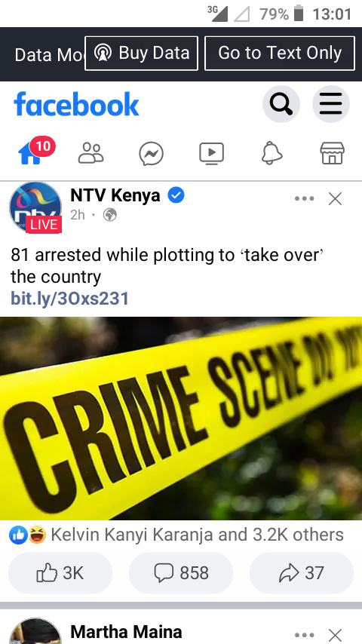Open the crime scene tape image
Image resolution: width=362 pixels, height=644 pixels.
(x=181, y=418)
